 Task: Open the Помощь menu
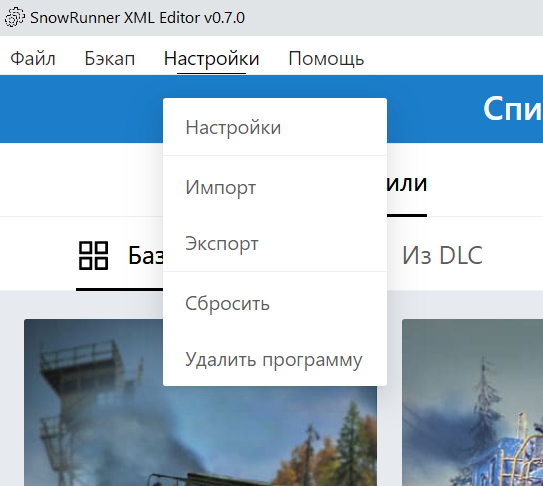coord(326,58)
